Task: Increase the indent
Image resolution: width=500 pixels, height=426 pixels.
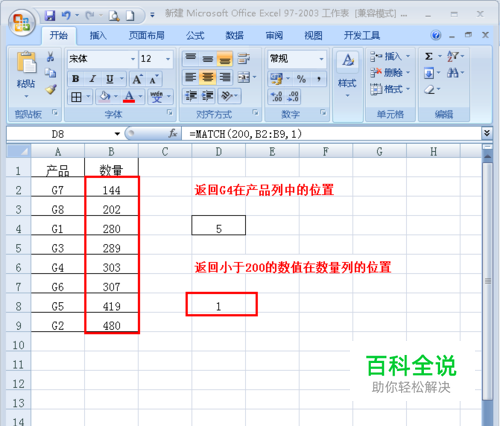Action: (x=208, y=96)
